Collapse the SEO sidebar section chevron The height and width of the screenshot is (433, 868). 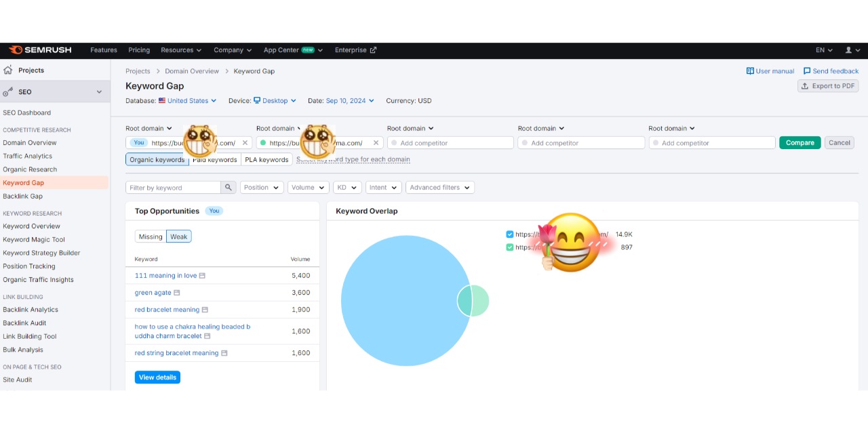point(99,91)
